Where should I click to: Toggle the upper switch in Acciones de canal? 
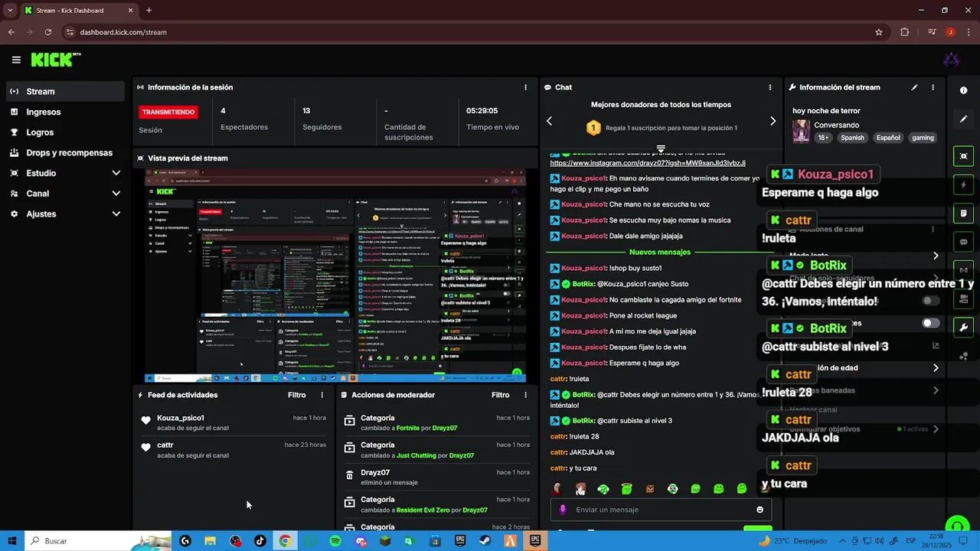tap(930, 301)
